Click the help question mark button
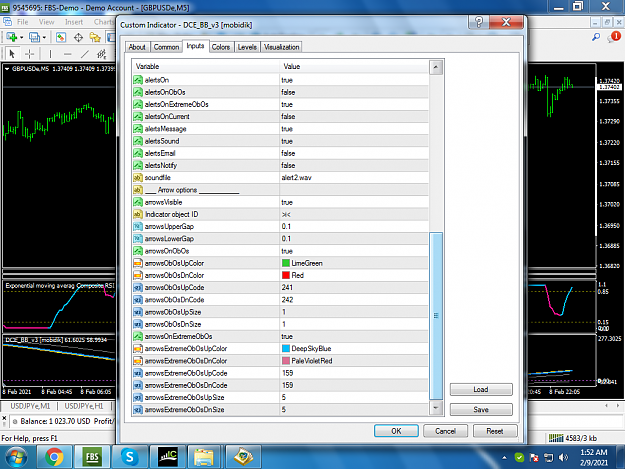The image size is (625, 469). point(479,22)
